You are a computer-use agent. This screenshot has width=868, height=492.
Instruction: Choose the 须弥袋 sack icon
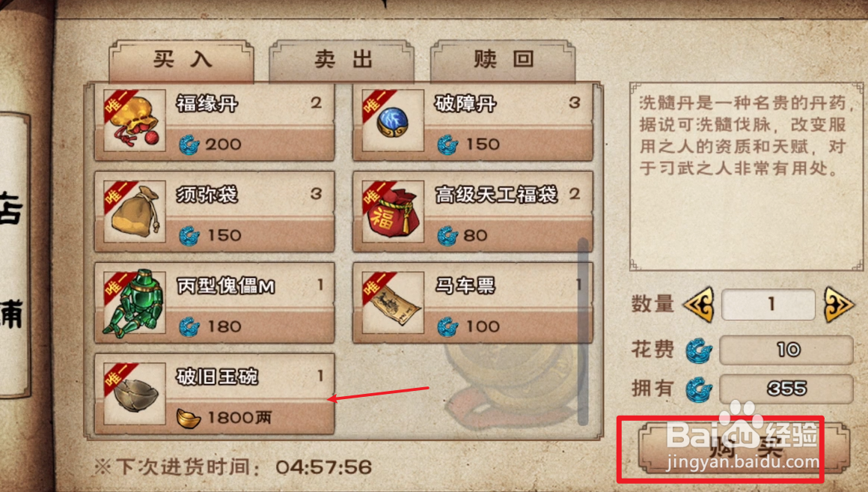click(134, 211)
